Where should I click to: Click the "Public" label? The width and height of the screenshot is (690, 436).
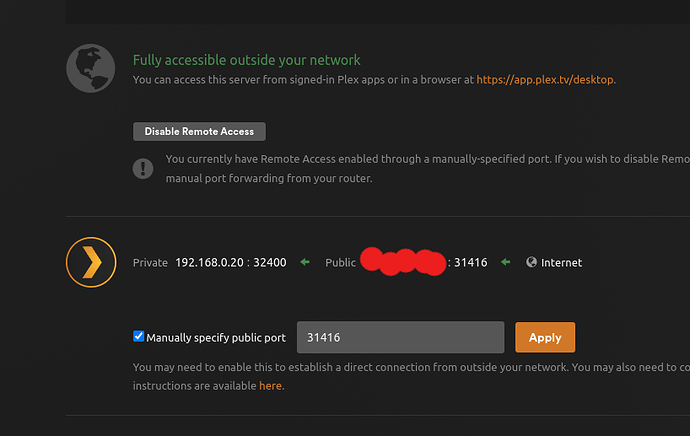pyautogui.click(x=340, y=263)
